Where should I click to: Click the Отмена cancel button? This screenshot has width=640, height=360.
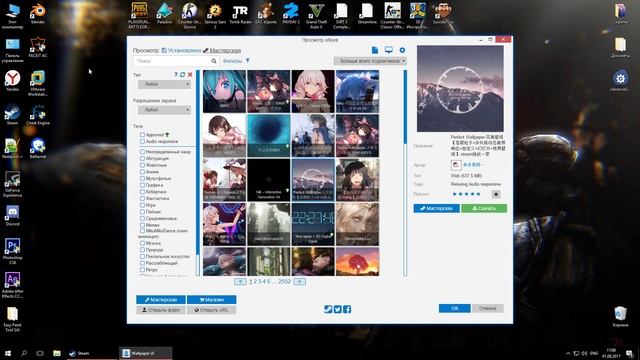pyautogui.click(x=487, y=308)
